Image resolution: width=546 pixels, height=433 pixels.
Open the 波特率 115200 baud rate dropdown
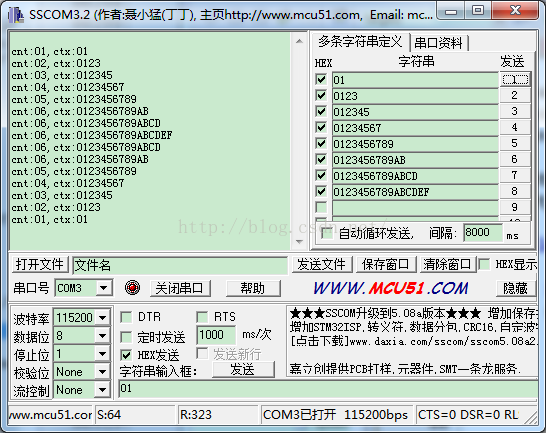(102, 318)
